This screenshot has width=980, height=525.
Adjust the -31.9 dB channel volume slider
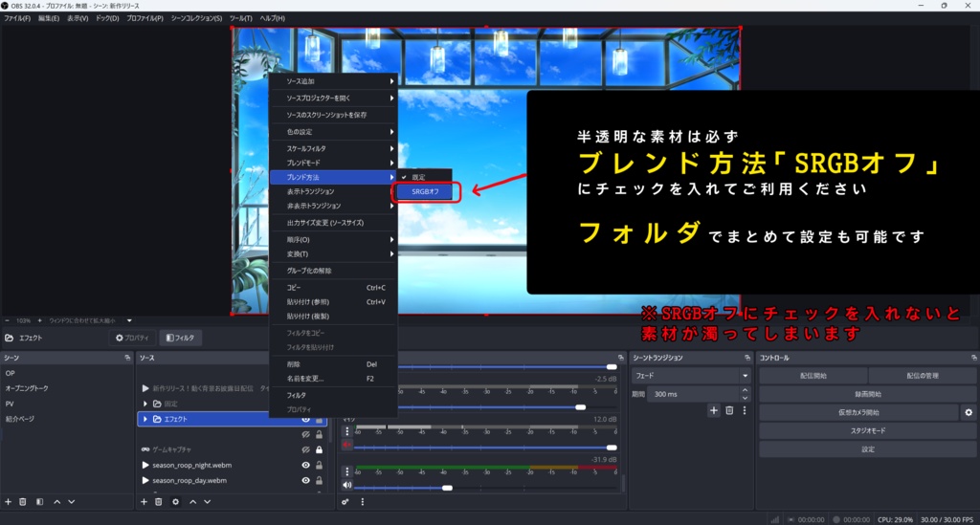pyautogui.click(x=447, y=488)
